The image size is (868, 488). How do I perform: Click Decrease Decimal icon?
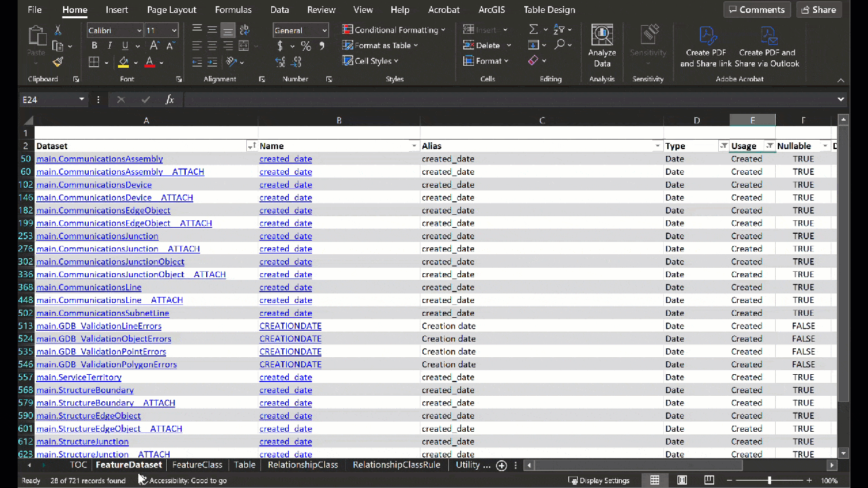[296, 62]
